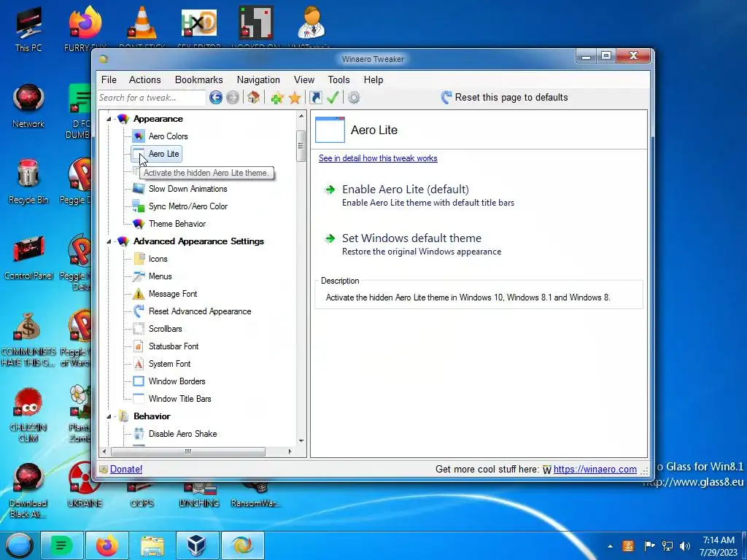The height and width of the screenshot is (560, 747).
Task: Open the Tools menu
Action: click(338, 79)
